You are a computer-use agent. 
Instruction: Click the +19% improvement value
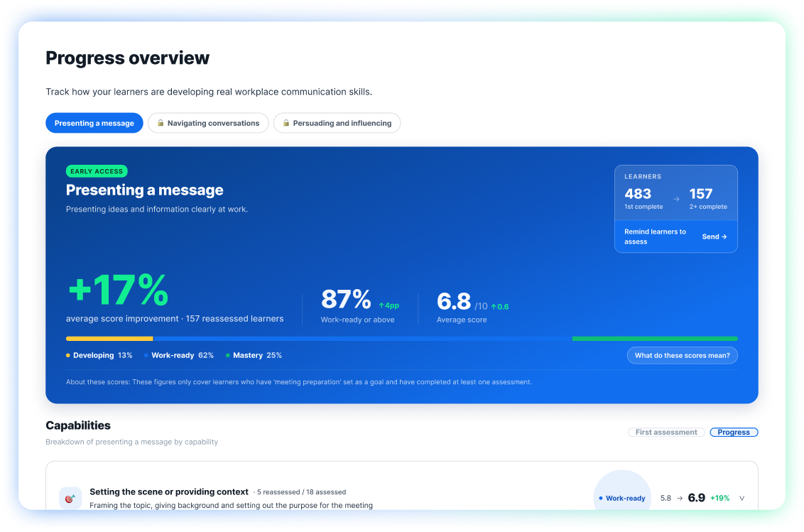click(720, 498)
